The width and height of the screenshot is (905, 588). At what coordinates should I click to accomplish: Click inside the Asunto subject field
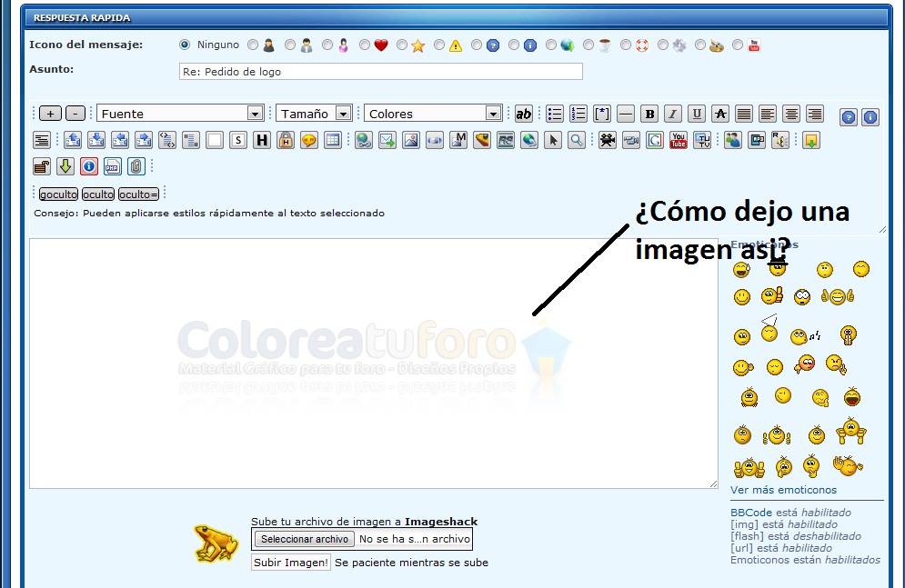[x=380, y=72]
